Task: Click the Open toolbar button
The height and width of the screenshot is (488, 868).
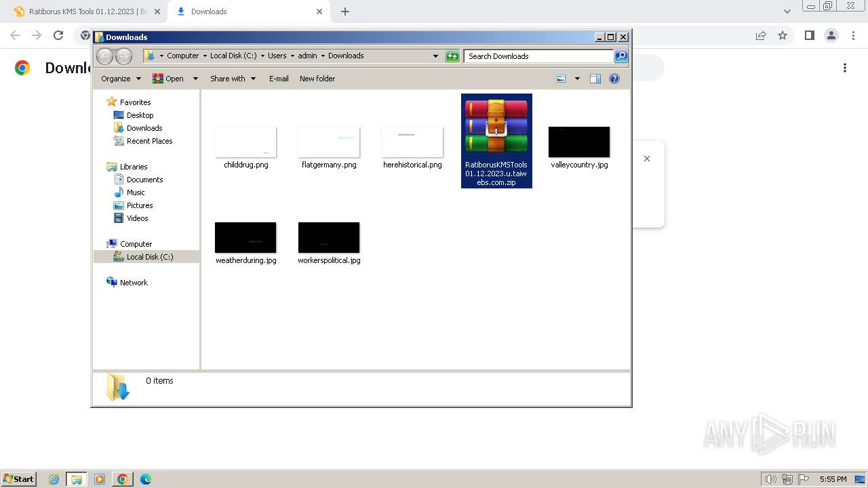Action: point(168,79)
